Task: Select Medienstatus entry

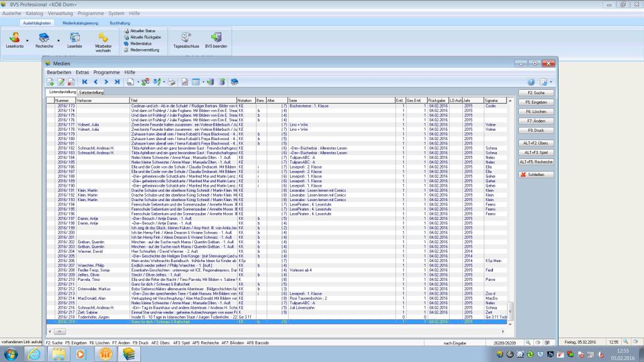Action: pos(138,43)
